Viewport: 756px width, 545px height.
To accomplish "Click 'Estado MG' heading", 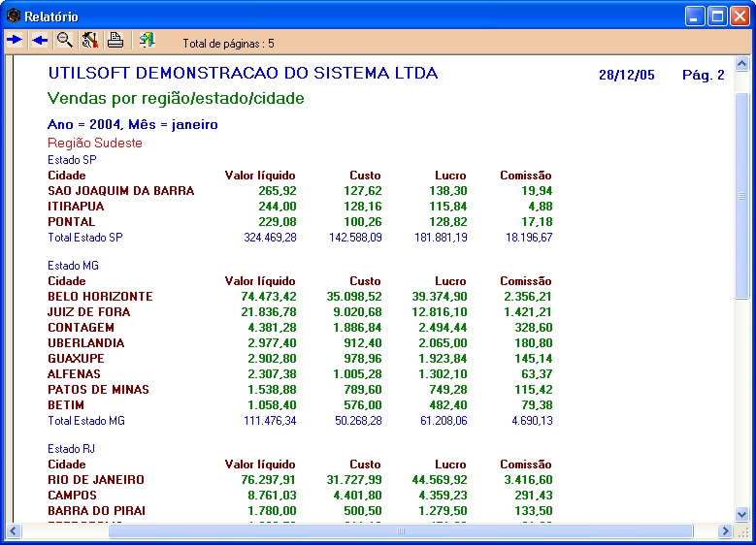I will point(73,266).
